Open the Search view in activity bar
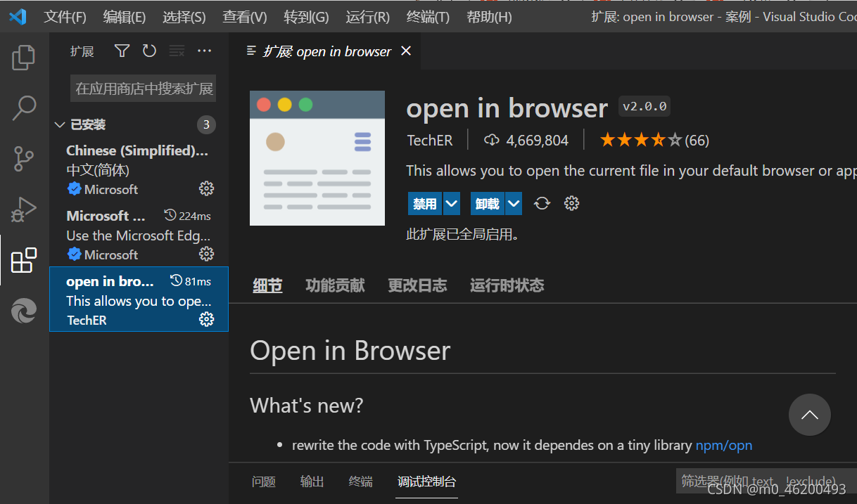Screen dimensions: 857x504 click(x=24, y=108)
